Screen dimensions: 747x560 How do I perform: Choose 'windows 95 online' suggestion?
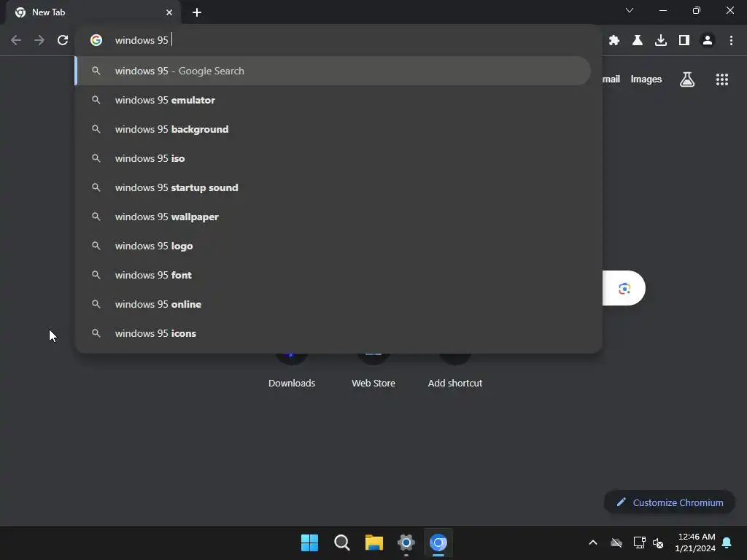coord(333,304)
